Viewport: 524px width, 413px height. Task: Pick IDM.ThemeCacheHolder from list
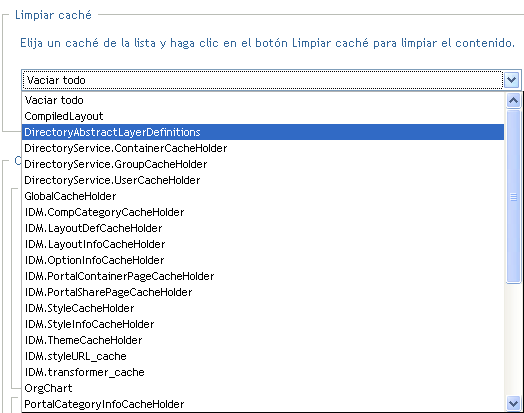coord(263,340)
